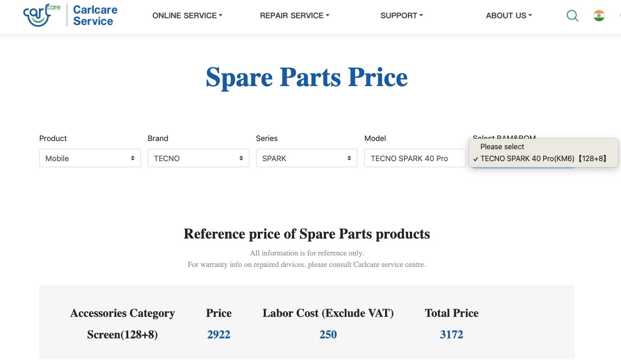Open the Product dropdown showing Mobile
This screenshot has width=621, height=364.
point(90,158)
